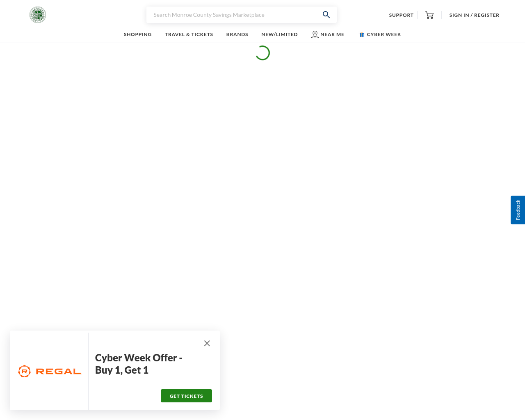This screenshot has width=525, height=420.
Task: Click the Monroe County seal logo
Action: point(38,15)
